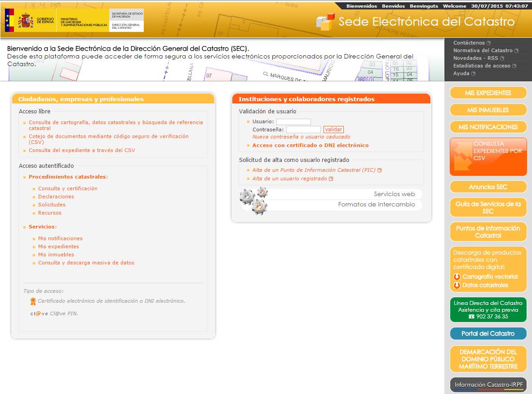Image resolution: width=532 pixels, height=394 pixels.
Task: Click the download arrow icon beside Cartografía vectorial
Action: 457,277
